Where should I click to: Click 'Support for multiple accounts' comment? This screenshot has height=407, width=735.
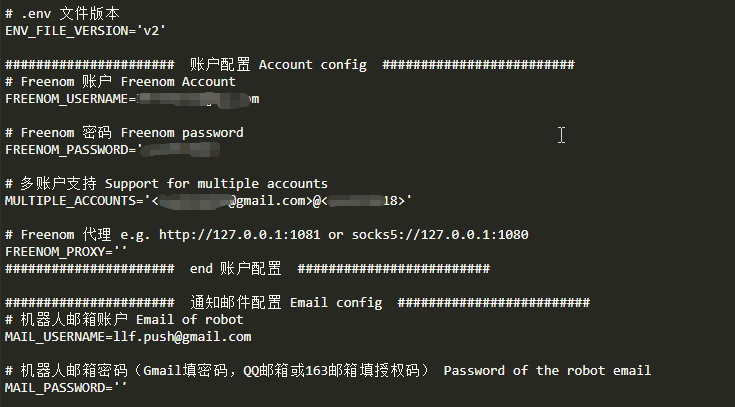point(216,184)
